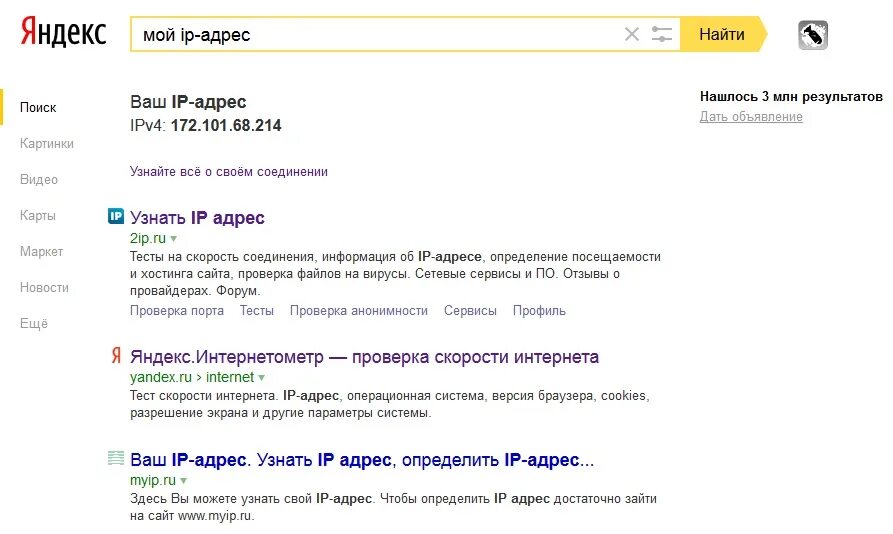Switch to Картинки search tab

(47, 143)
